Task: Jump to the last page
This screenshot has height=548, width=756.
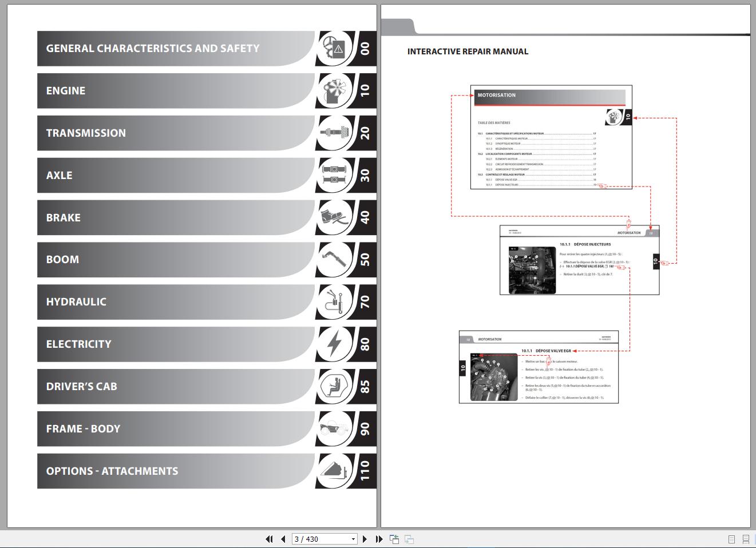Action: click(x=379, y=539)
